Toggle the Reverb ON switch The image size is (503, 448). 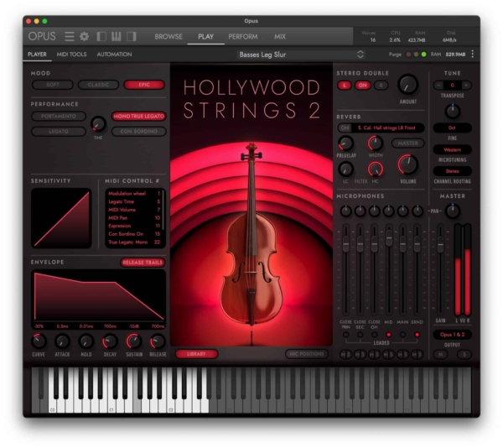click(x=345, y=128)
